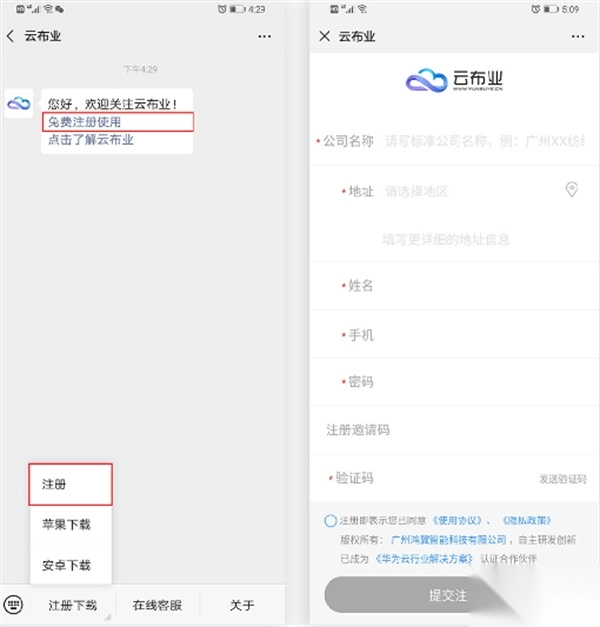The width and height of the screenshot is (600, 627).
Task: Tap the location pin icon in address row
Action: click(572, 190)
